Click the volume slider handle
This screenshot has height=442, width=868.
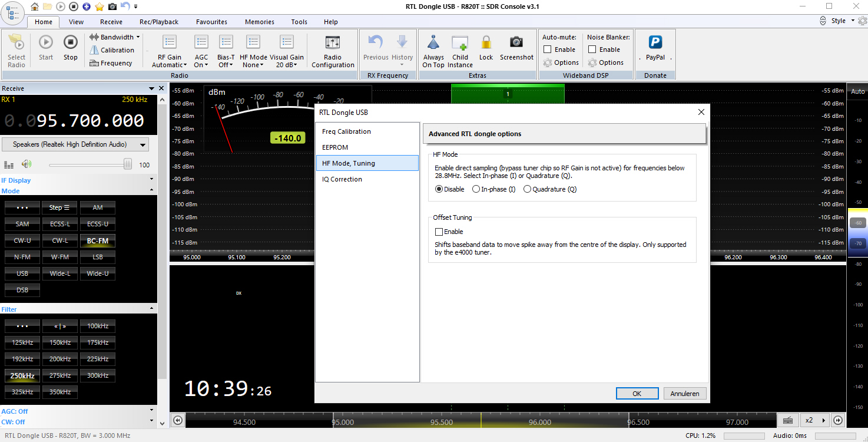coord(127,165)
